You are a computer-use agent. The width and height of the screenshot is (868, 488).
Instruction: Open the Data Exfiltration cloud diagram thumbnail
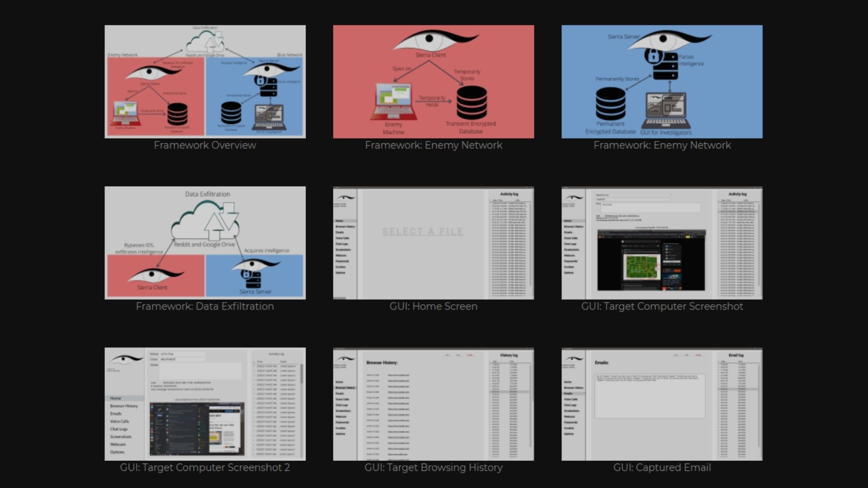click(x=205, y=243)
